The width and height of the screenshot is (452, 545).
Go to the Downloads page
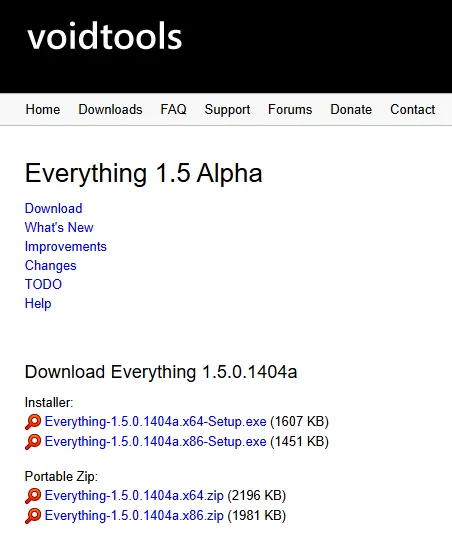tap(110, 109)
